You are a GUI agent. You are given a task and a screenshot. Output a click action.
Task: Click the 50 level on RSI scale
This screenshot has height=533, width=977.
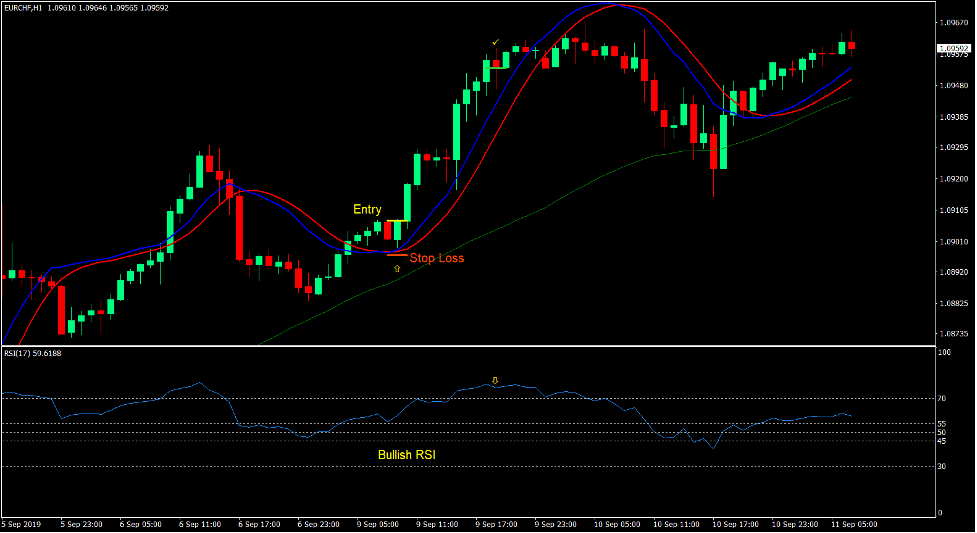pos(942,433)
